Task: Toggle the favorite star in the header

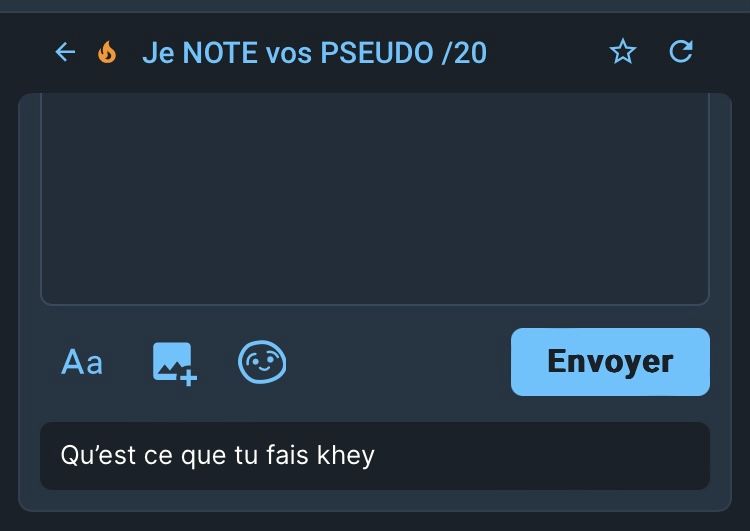Action: tap(623, 52)
